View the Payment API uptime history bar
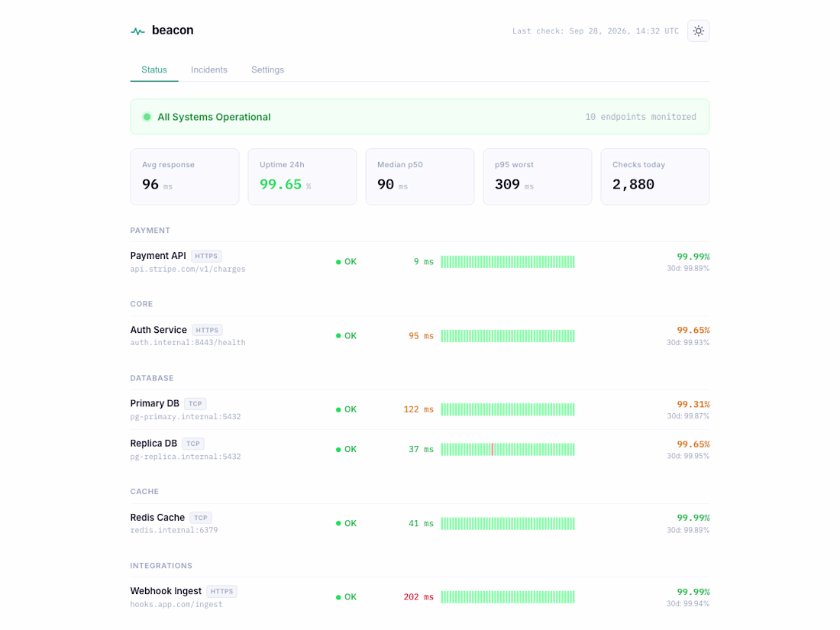The height and width of the screenshot is (630, 840). [508, 262]
